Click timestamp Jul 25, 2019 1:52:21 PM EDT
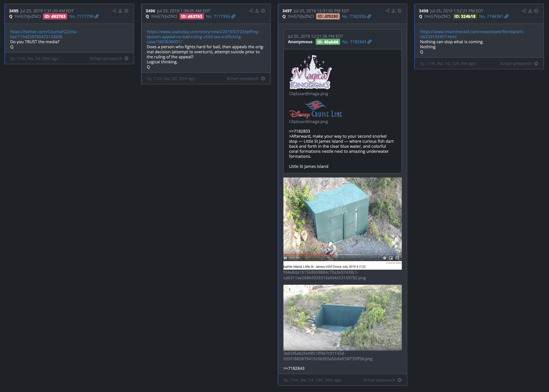The height and width of the screenshot is (392, 549). [x=457, y=11]
